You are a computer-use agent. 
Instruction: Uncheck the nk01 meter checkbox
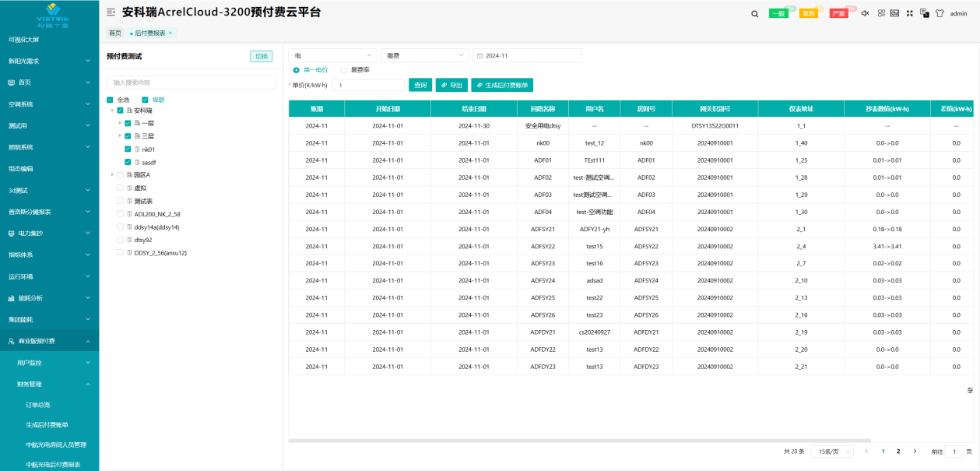point(128,149)
